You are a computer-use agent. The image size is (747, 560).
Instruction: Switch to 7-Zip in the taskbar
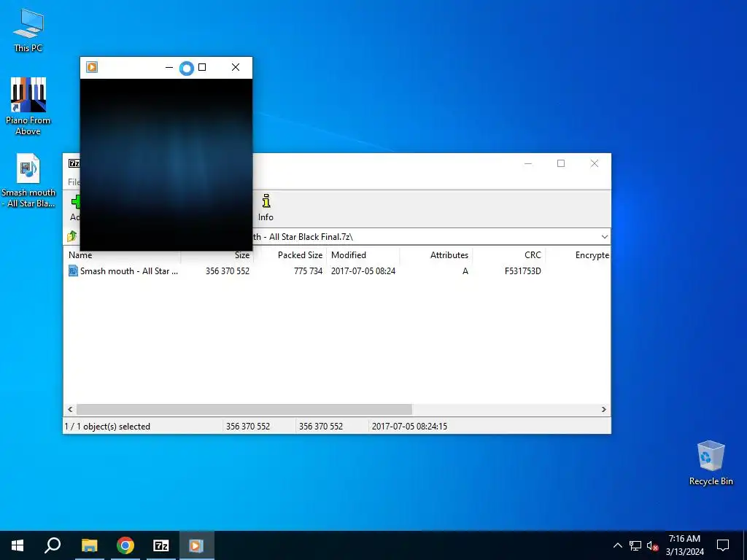161,545
